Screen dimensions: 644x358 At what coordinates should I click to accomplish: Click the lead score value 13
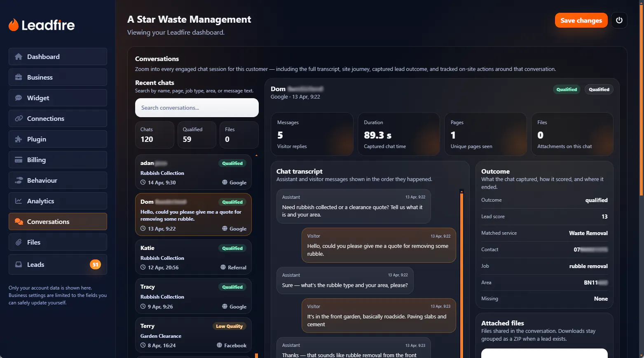click(x=604, y=217)
